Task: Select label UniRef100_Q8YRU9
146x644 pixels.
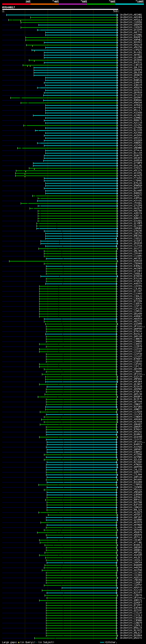Action: [x=131, y=93]
